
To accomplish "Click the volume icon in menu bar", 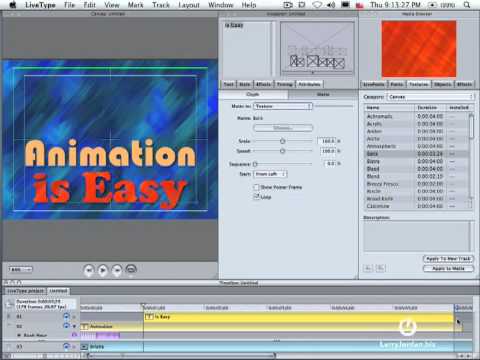I will [332, 5].
